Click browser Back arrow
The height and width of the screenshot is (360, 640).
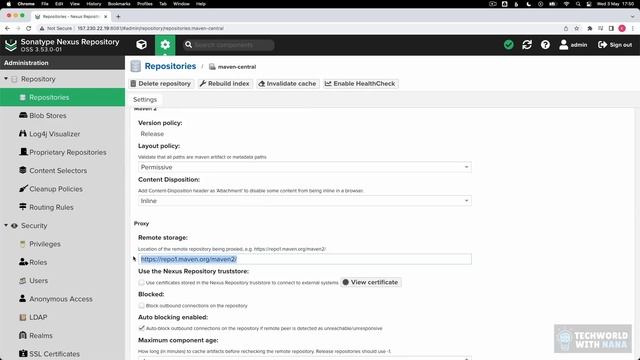[7, 28]
